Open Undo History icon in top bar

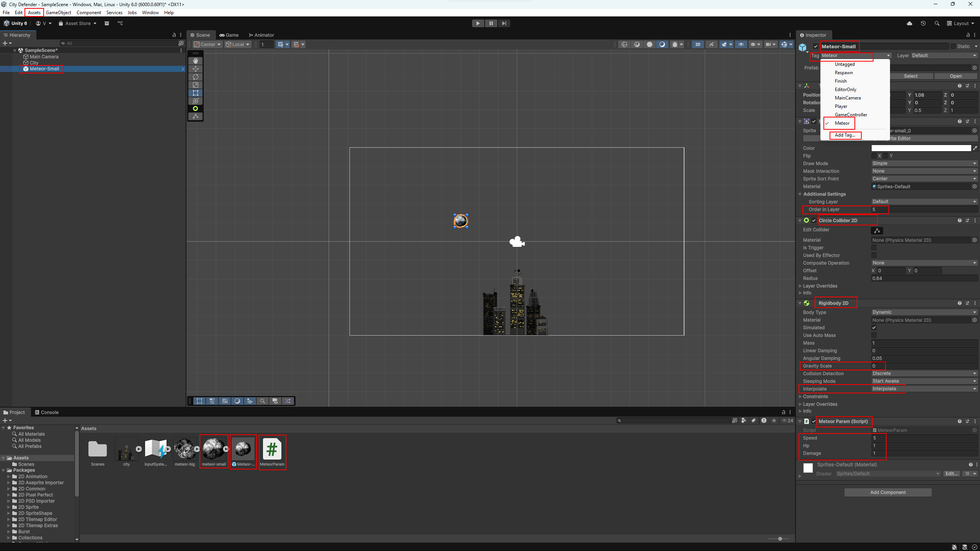[923, 23]
